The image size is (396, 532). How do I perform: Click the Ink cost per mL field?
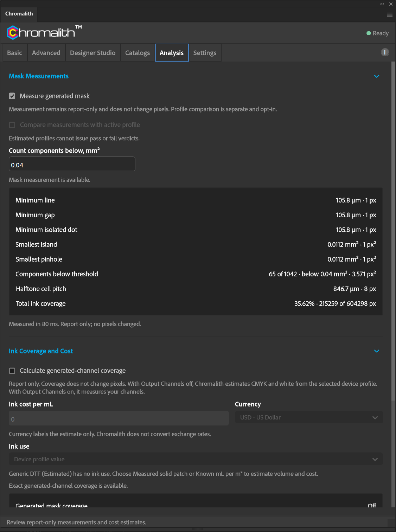pyautogui.click(x=119, y=418)
